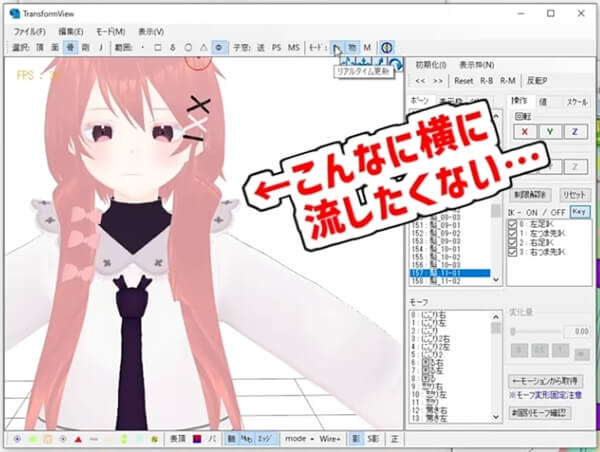
Task: Select bone selection mode 骨 in toolbar
Action: point(70,47)
